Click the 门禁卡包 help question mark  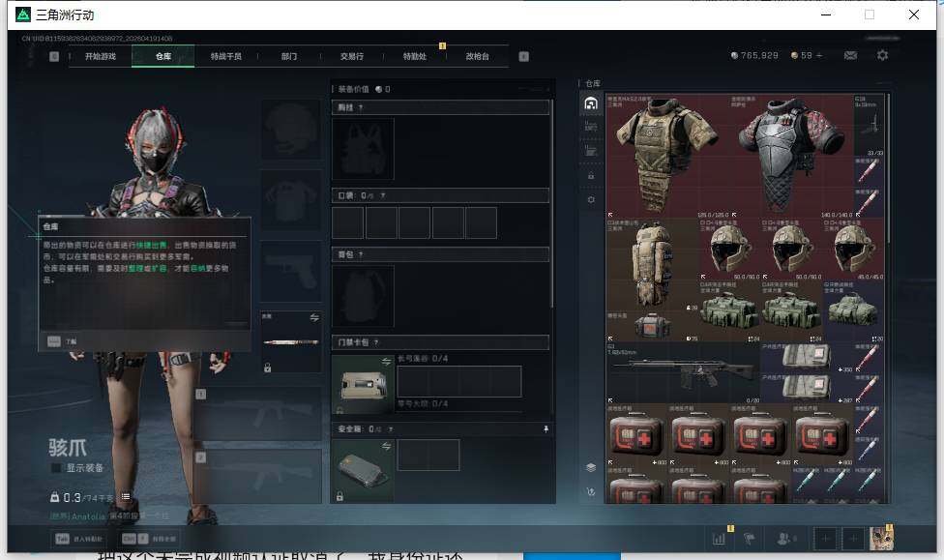point(376,342)
